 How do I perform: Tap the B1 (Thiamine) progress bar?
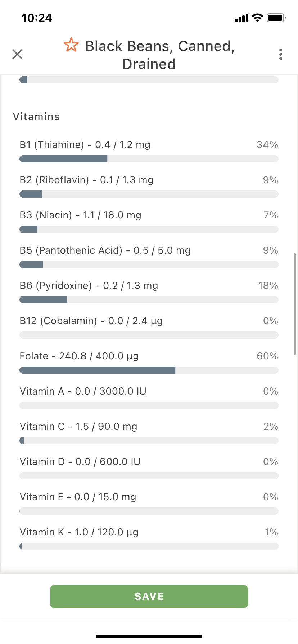(x=149, y=159)
